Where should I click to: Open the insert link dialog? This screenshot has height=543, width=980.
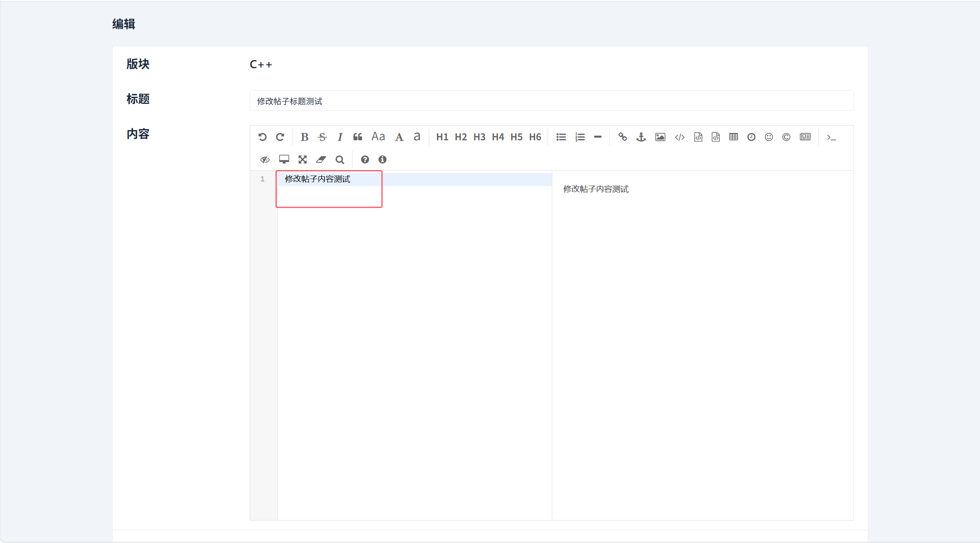[x=622, y=137]
